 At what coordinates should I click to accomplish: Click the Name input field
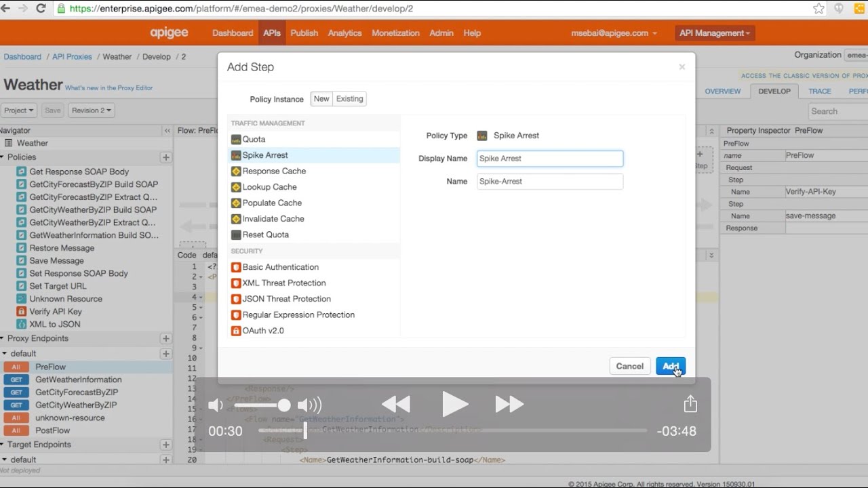tap(550, 182)
